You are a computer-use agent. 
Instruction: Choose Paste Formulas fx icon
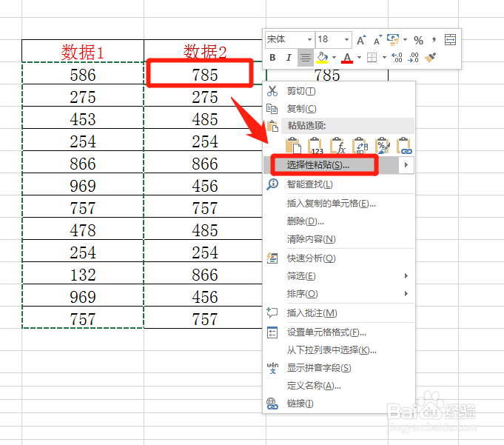[337, 146]
